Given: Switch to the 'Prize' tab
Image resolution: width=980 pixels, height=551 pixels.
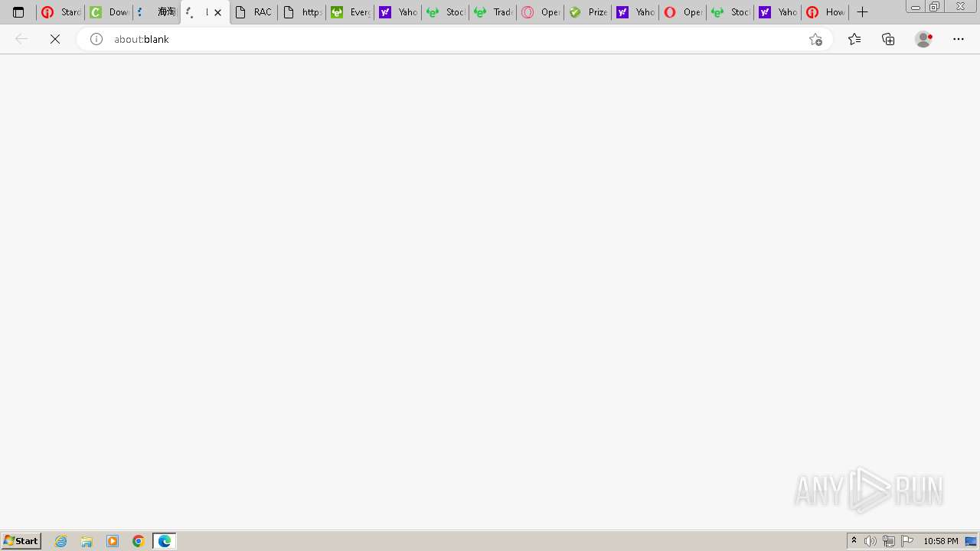Looking at the screenshot, I should click(x=587, y=12).
